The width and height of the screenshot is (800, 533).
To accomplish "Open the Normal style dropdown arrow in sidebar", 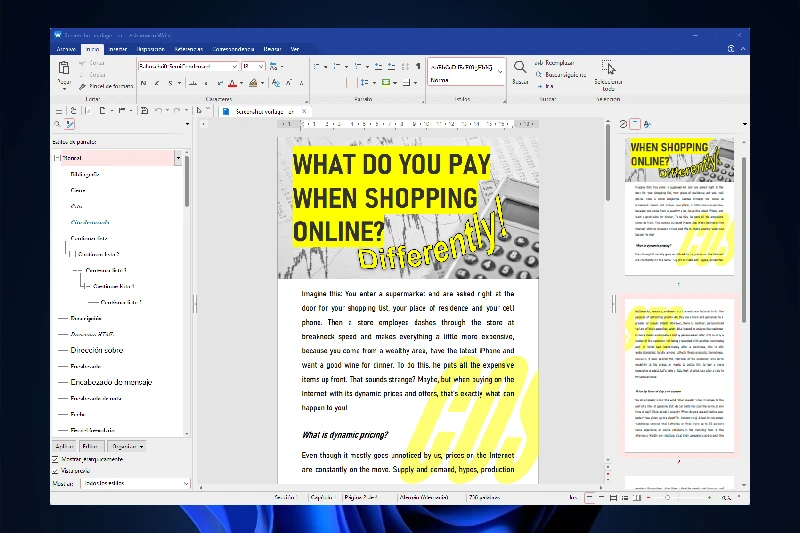I will (x=178, y=158).
